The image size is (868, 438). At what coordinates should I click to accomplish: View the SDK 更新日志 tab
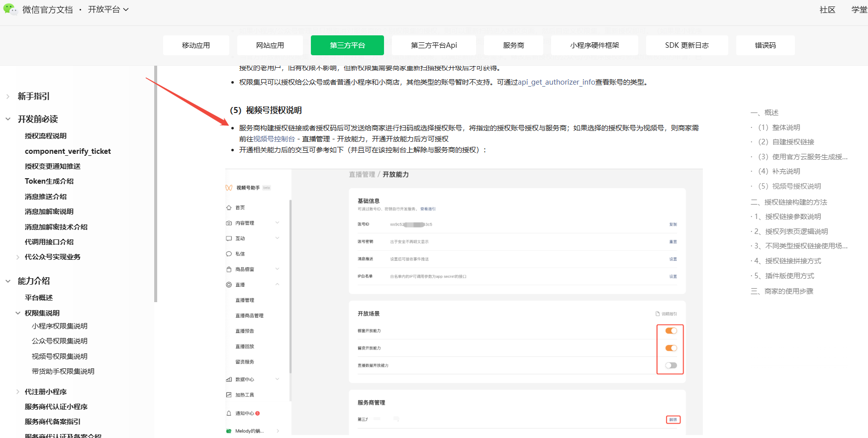pyautogui.click(x=687, y=45)
